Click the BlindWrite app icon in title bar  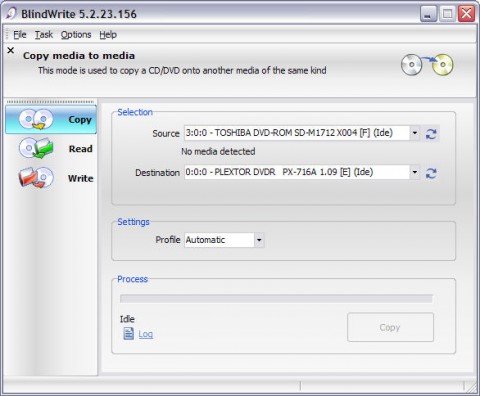11,14
